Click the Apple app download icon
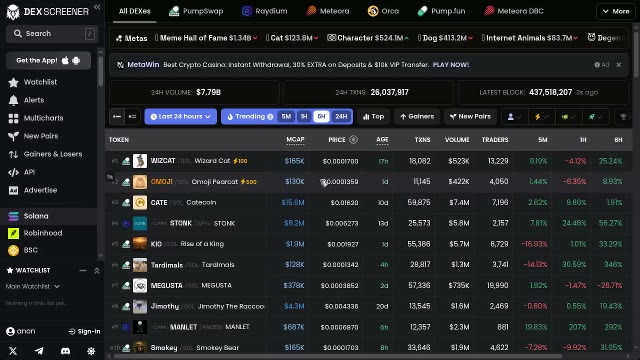Screen dimensions: 640x360 65,60
